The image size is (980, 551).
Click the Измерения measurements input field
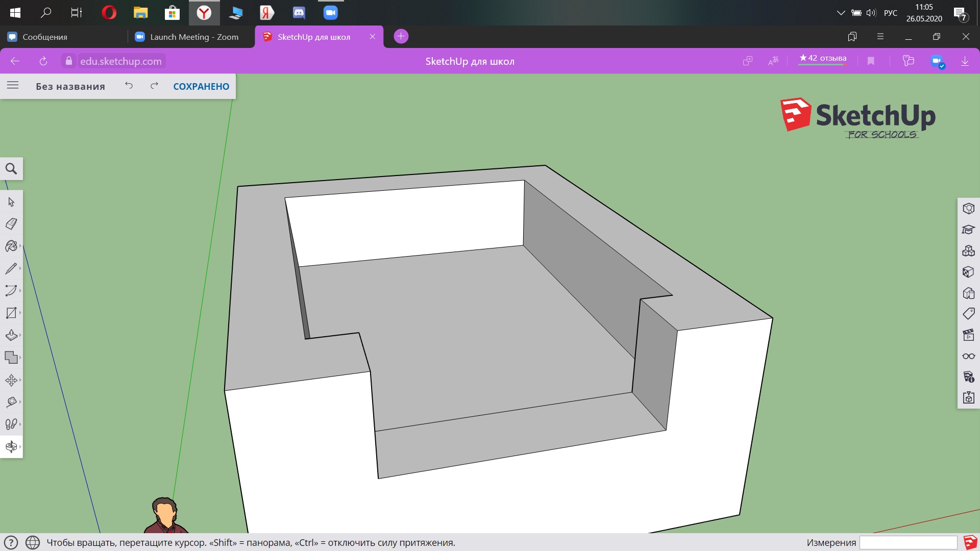coord(908,542)
